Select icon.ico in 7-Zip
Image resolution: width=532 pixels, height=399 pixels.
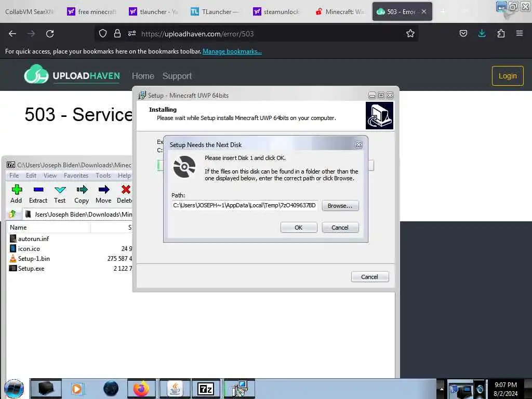29,249
